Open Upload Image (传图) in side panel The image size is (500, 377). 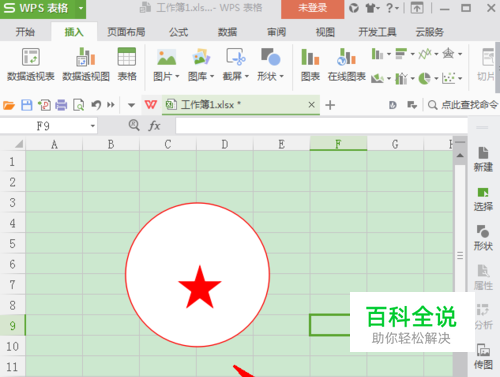tap(483, 357)
